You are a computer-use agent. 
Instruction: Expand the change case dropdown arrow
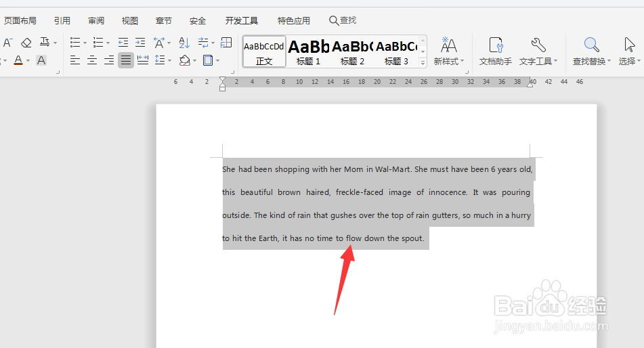click(x=55, y=43)
